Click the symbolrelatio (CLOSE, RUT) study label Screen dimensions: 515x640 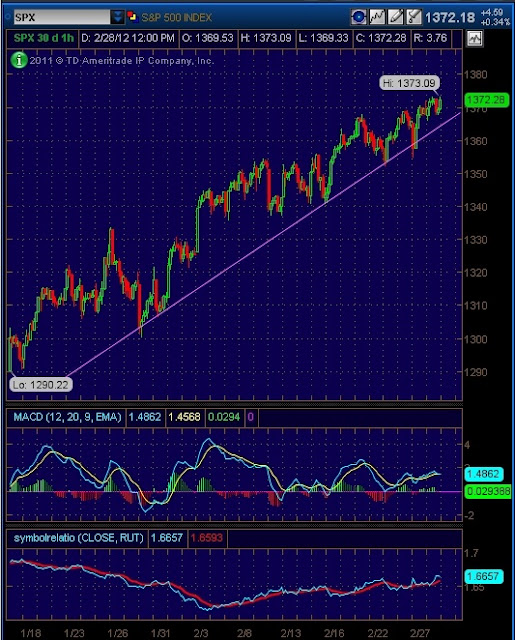point(78,538)
